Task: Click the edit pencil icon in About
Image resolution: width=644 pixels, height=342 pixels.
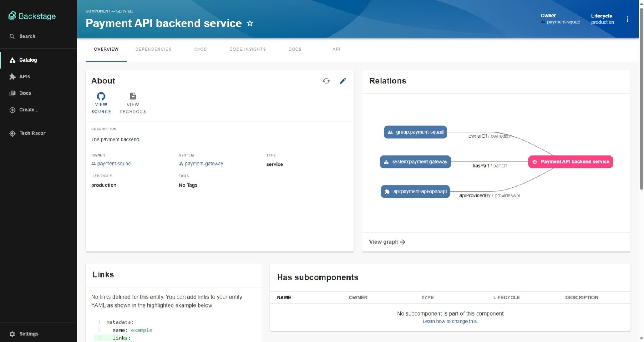Action: coord(343,81)
